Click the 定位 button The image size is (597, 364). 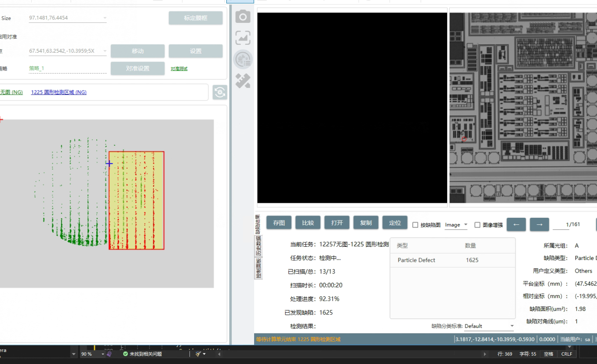click(395, 223)
